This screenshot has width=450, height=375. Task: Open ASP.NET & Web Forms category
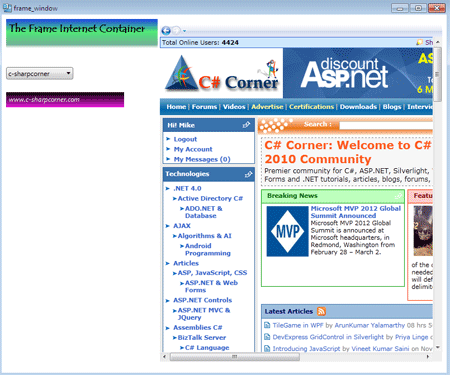[x=211, y=286]
